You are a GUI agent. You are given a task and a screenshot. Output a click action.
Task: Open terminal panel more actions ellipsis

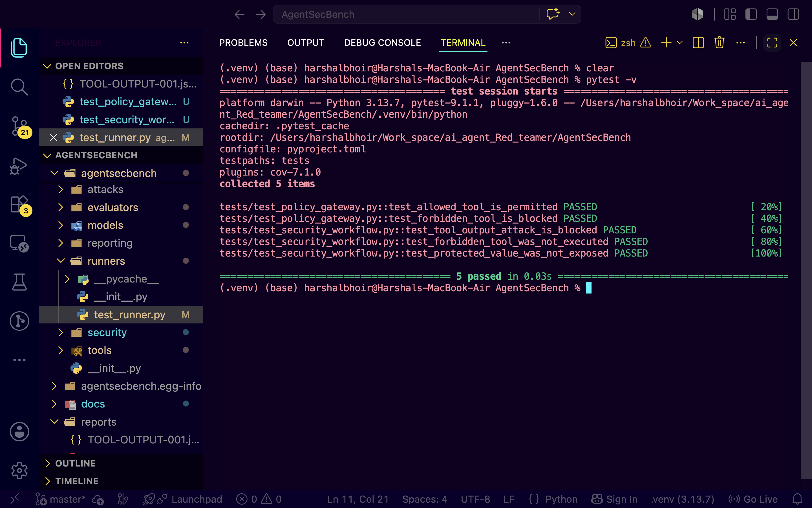[741, 43]
